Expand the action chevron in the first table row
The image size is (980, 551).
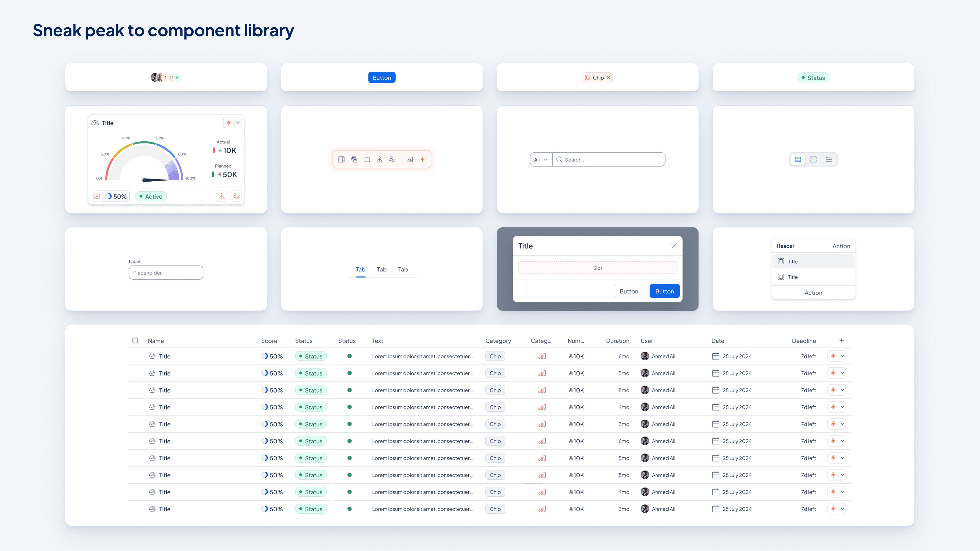(842, 356)
